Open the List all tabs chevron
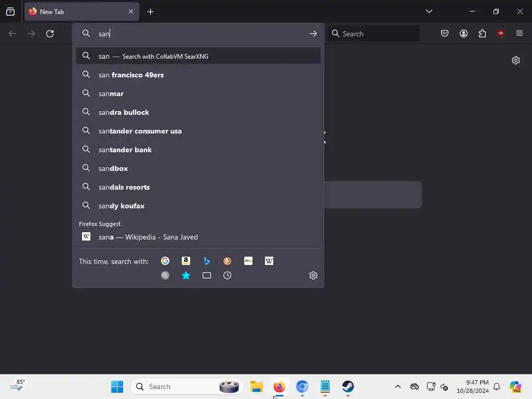This screenshot has width=532, height=399. tap(429, 11)
